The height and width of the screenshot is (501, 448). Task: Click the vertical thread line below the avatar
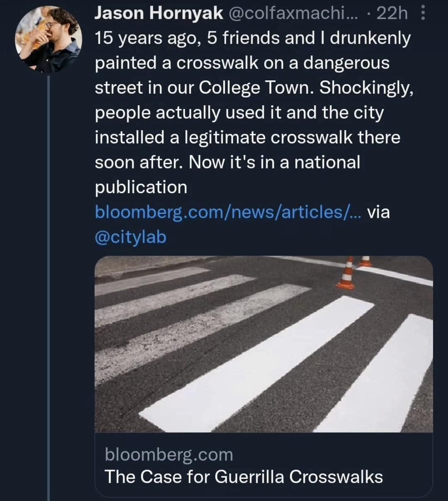(x=49, y=287)
